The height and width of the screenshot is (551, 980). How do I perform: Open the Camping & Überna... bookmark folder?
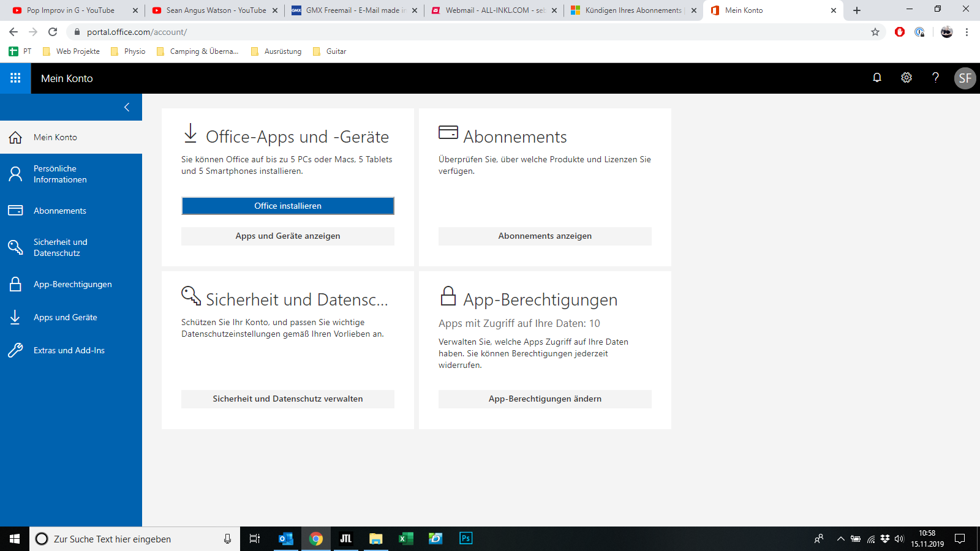click(x=197, y=51)
